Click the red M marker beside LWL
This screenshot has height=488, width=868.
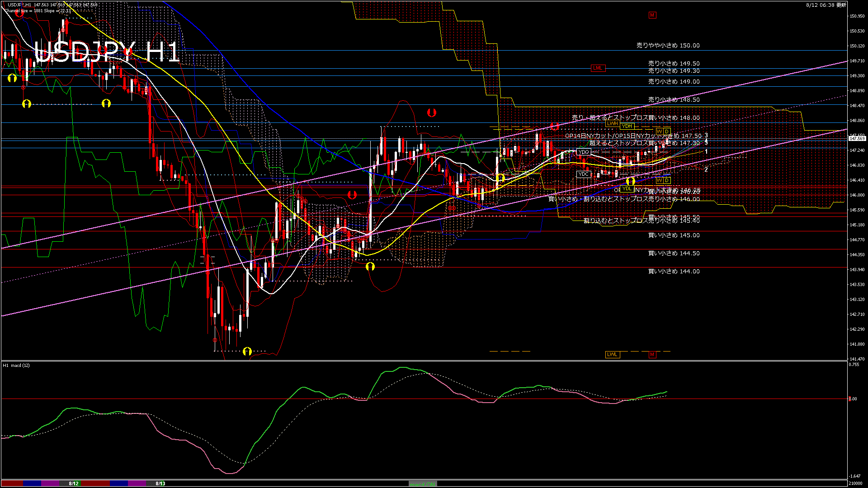pyautogui.click(x=652, y=354)
